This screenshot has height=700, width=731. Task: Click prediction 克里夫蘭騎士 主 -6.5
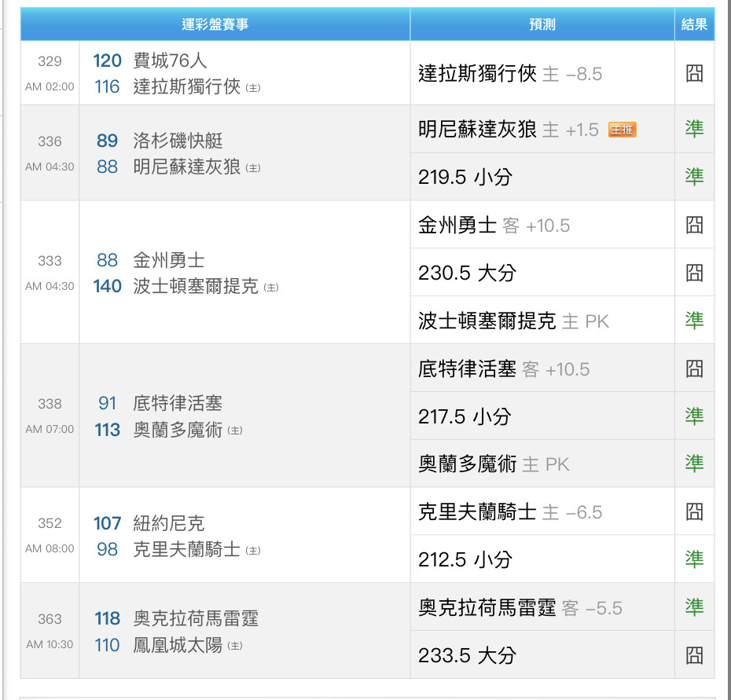pyautogui.click(x=510, y=512)
